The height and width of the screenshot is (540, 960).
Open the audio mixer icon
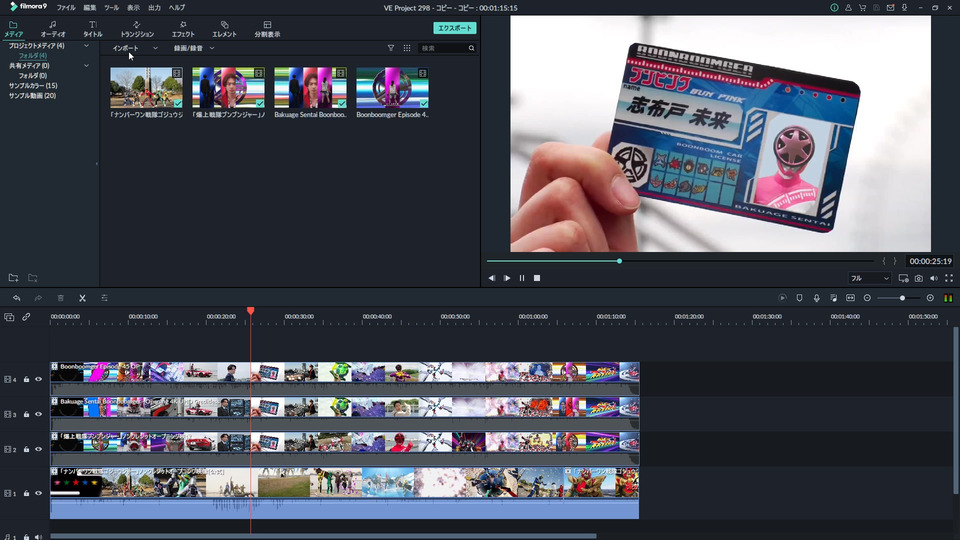pyautogui.click(x=833, y=298)
